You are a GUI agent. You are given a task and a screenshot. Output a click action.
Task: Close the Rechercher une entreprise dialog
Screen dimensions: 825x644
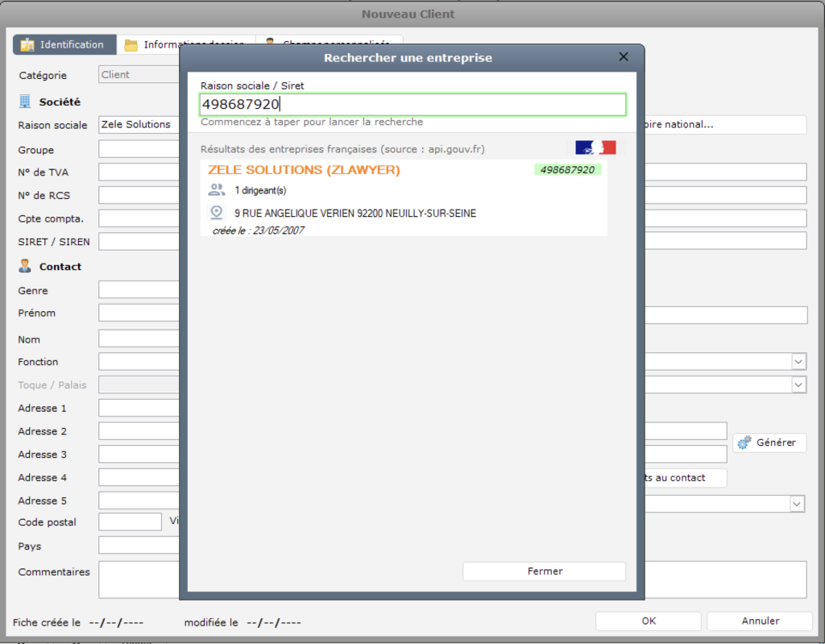coord(623,57)
